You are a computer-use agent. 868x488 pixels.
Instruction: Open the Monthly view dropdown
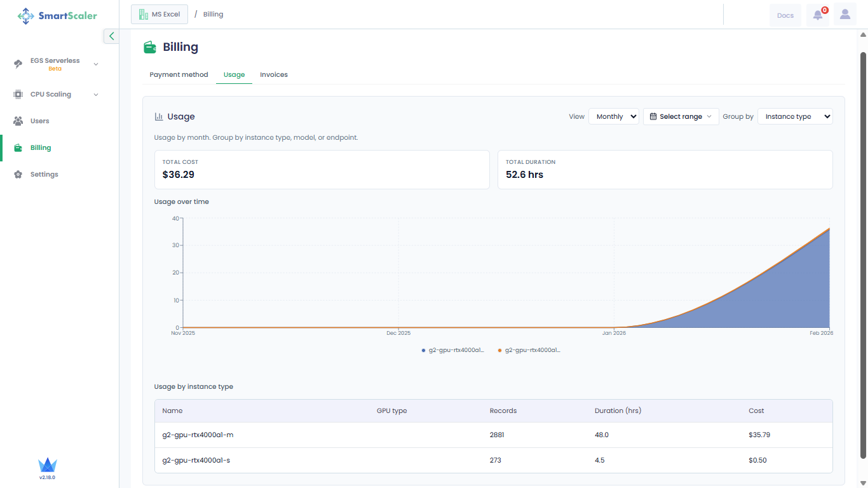pos(613,116)
